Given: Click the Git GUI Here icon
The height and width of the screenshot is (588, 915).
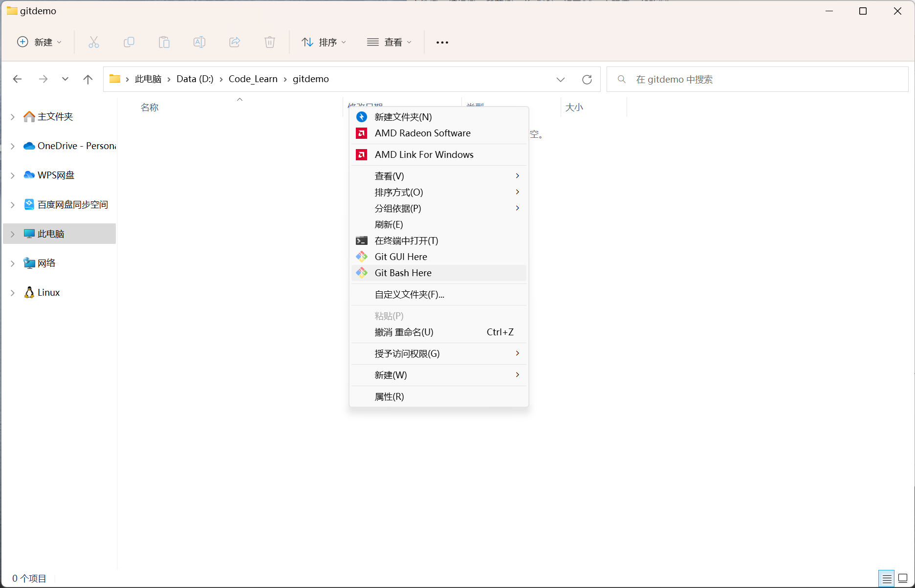Looking at the screenshot, I should [x=362, y=257].
